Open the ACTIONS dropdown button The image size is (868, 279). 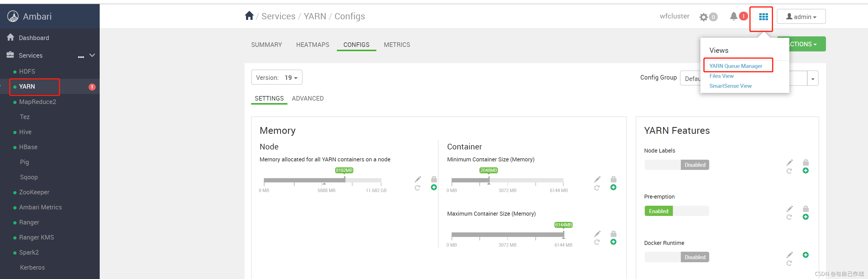807,44
